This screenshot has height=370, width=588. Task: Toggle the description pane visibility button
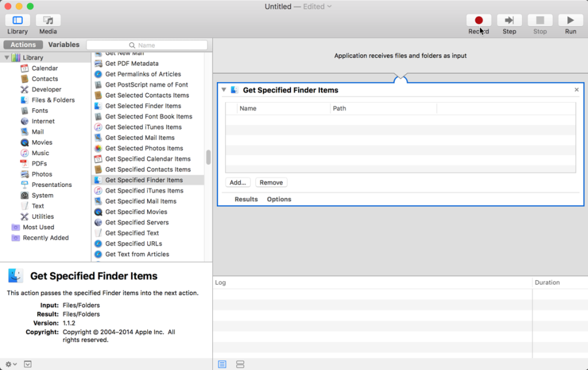(28, 364)
